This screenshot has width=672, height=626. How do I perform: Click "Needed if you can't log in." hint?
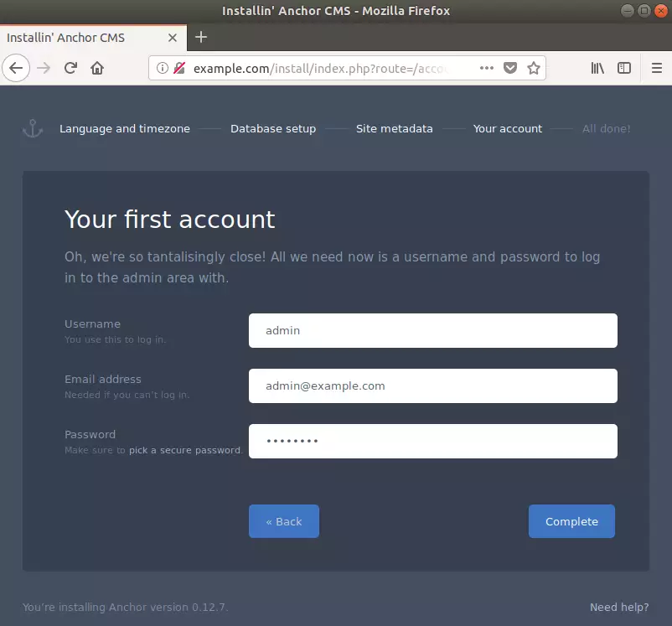click(127, 395)
